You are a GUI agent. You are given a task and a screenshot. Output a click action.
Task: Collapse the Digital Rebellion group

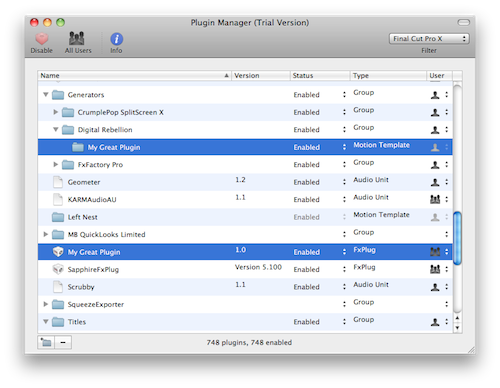tap(56, 129)
